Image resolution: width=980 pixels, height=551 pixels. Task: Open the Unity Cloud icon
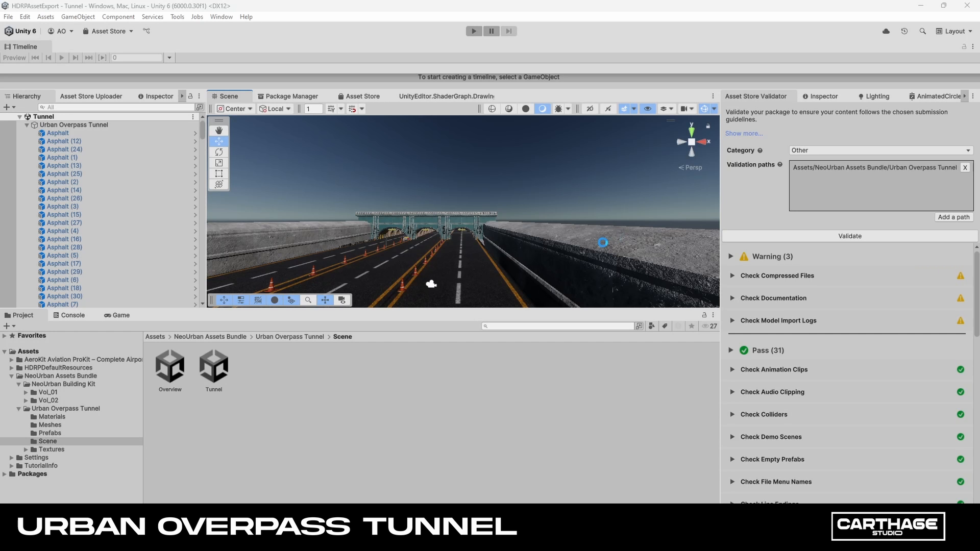[886, 31]
